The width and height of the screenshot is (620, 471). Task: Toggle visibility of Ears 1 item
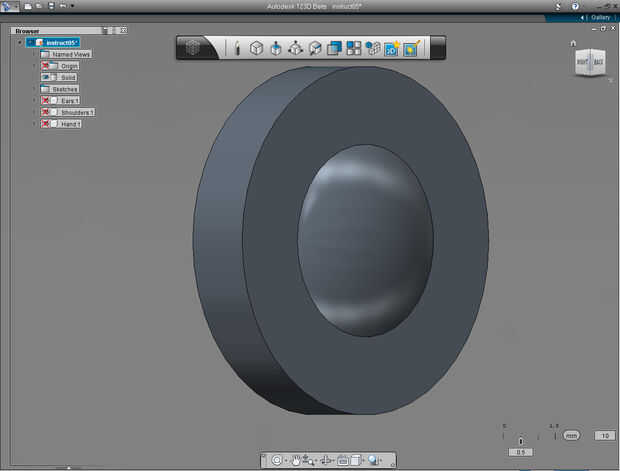[46, 101]
